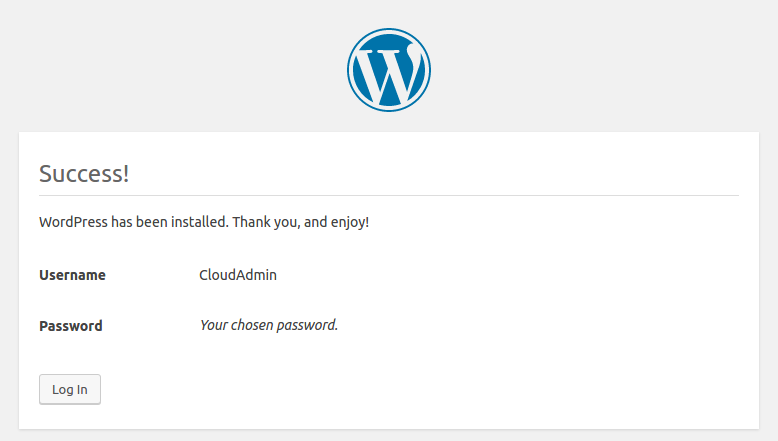
Task: Click the Username label
Action: pyautogui.click(x=72, y=275)
